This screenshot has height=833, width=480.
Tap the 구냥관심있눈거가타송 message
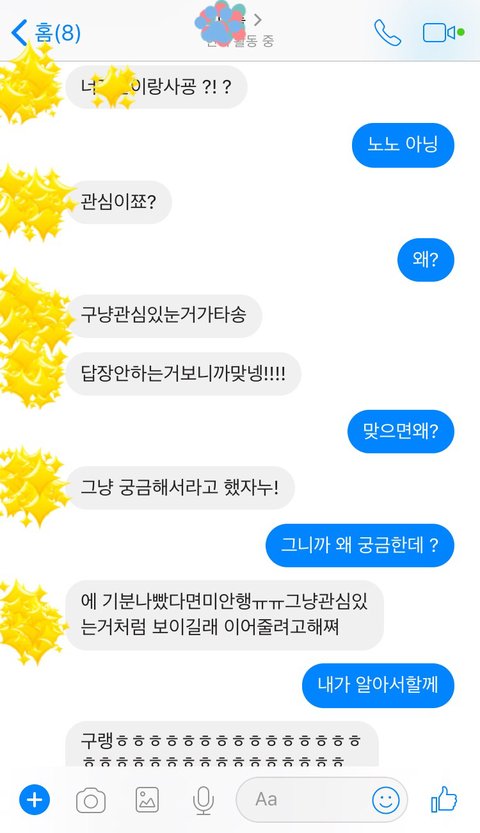pyautogui.click(x=164, y=316)
